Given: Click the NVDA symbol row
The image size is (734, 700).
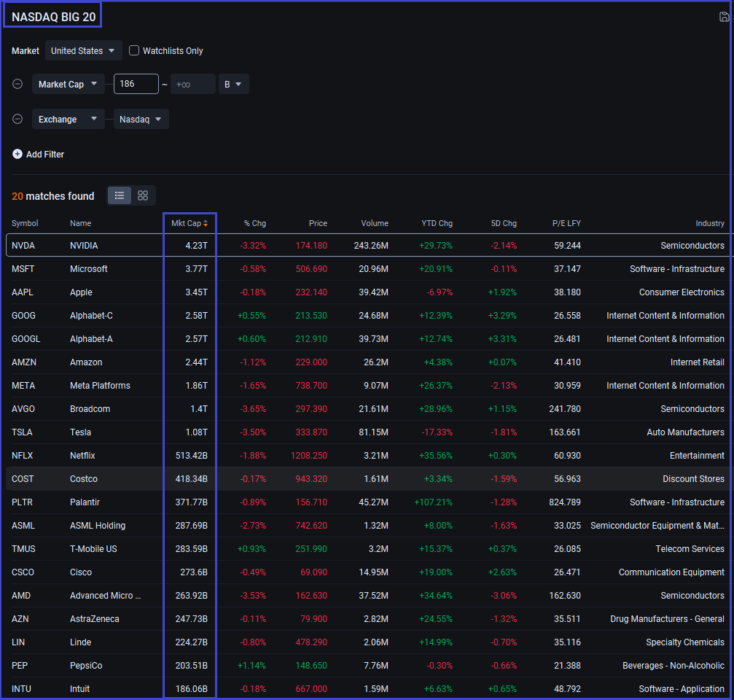Looking at the screenshot, I should click(23, 246).
